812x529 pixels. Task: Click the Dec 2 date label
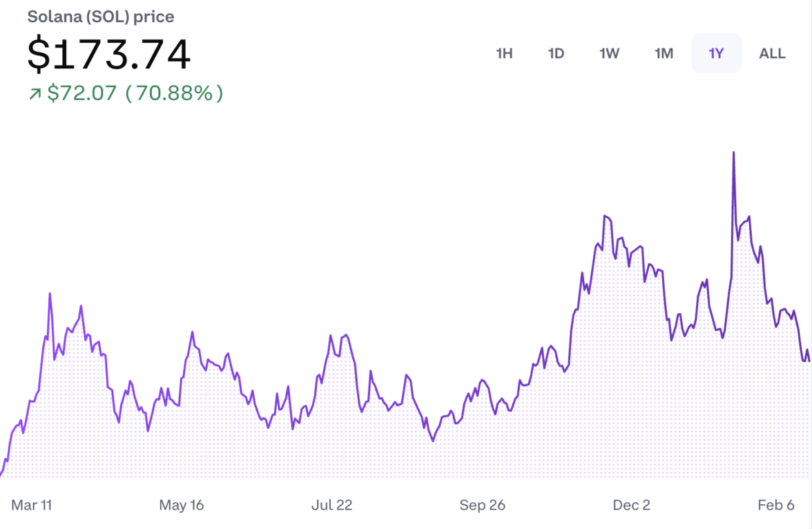click(x=631, y=506)
